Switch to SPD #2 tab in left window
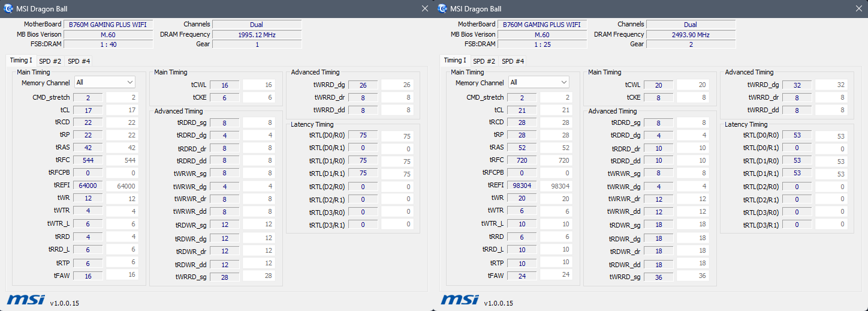868x311 pixels. tap(50, 61)
